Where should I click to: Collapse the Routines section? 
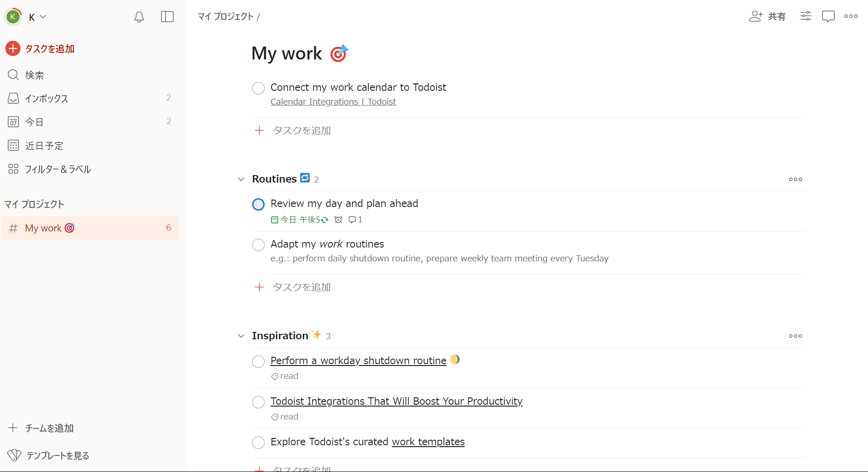coord(241,179)
